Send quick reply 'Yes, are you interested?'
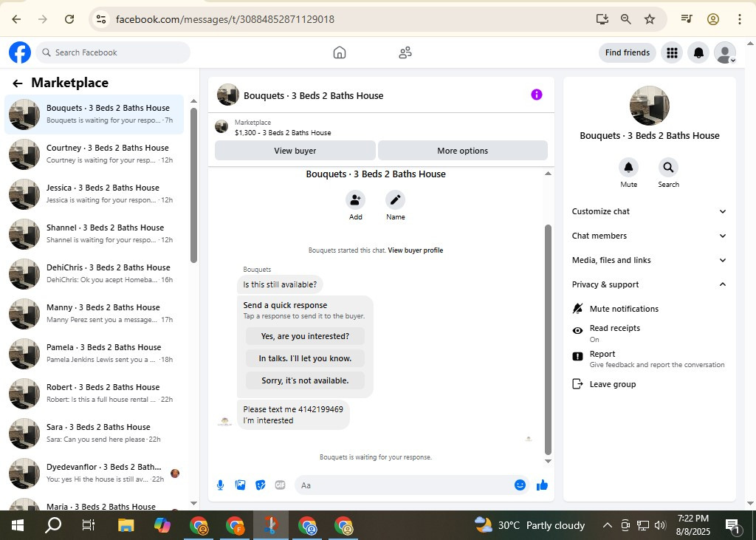Screen dimensions: 756x540 305,336
